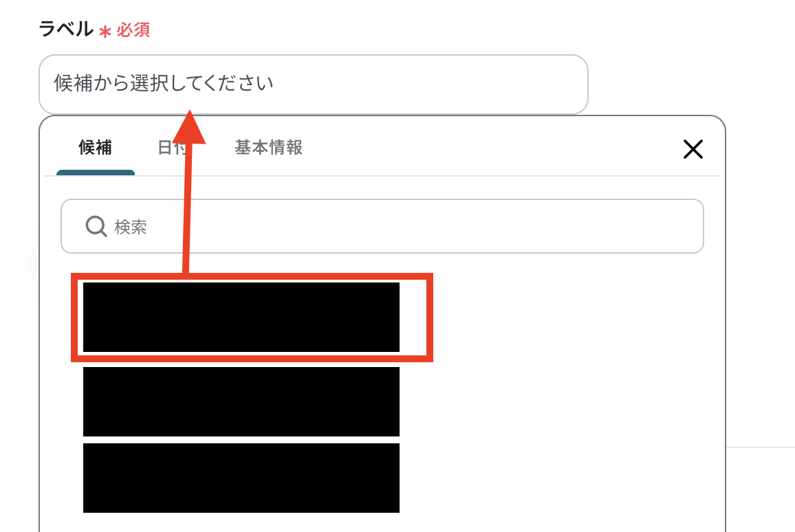The width and height of the screenshot is (795, 532).
Task: Click the 候補から選択してください placeholder text
Action: point(163,82)
